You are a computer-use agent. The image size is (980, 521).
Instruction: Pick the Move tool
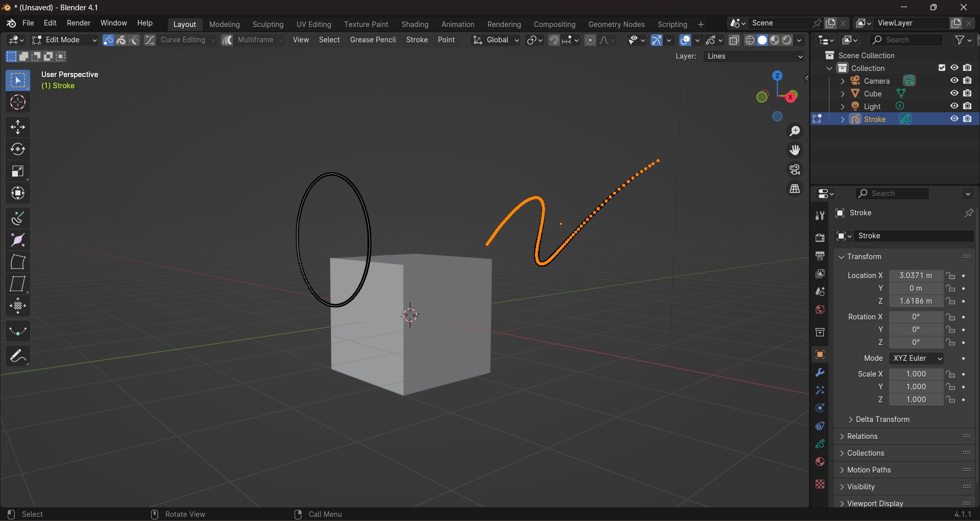[18, 127]
